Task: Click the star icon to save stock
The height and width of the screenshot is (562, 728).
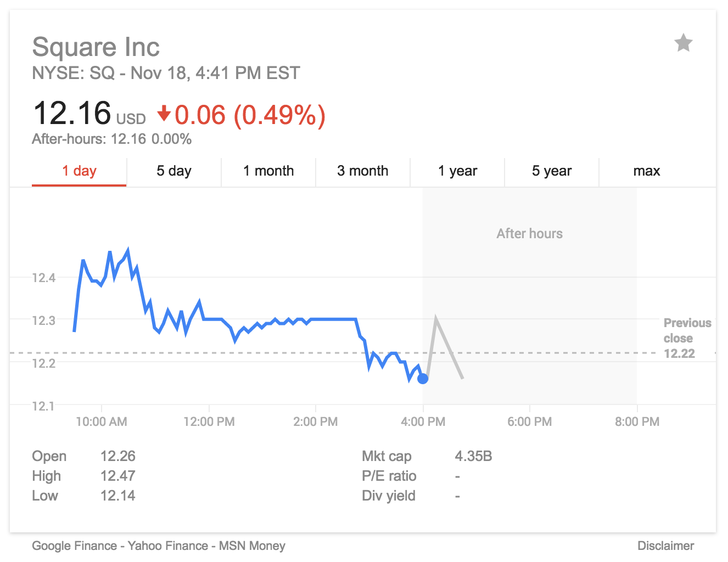Action: click(x=683, y=43)
